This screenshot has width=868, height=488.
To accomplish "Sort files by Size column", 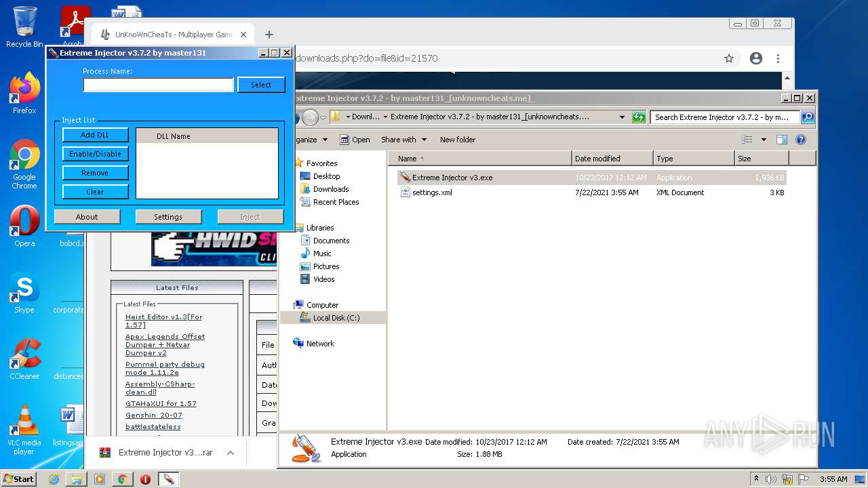I will click(762, 159).
